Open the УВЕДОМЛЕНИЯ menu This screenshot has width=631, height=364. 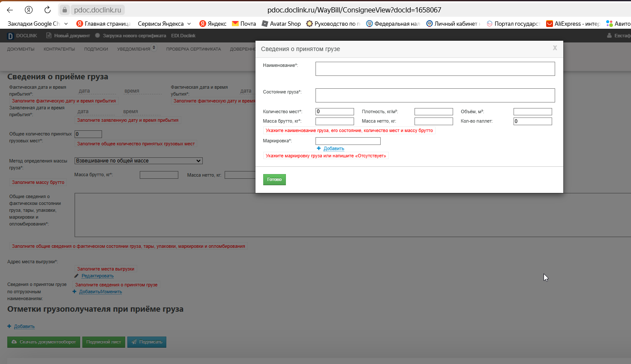[134, 49]
